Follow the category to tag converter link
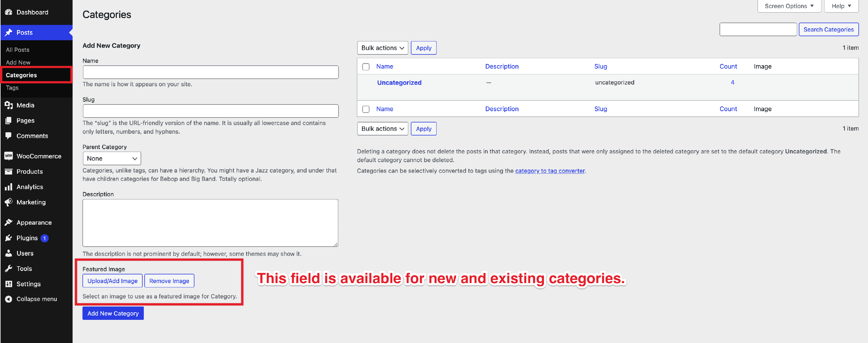 point(549,171)
